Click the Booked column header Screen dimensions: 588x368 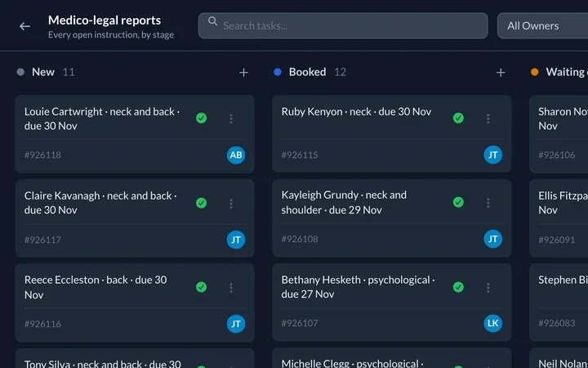[308, 72]
